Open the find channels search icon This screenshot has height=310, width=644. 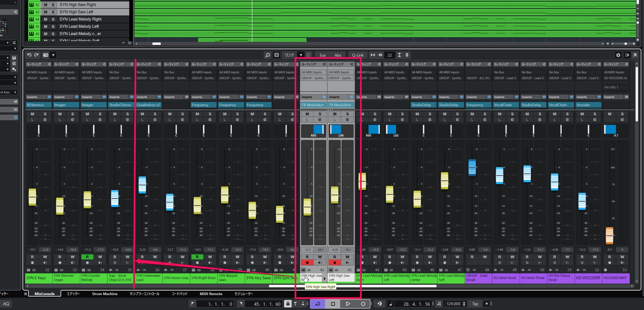[267, 55]
